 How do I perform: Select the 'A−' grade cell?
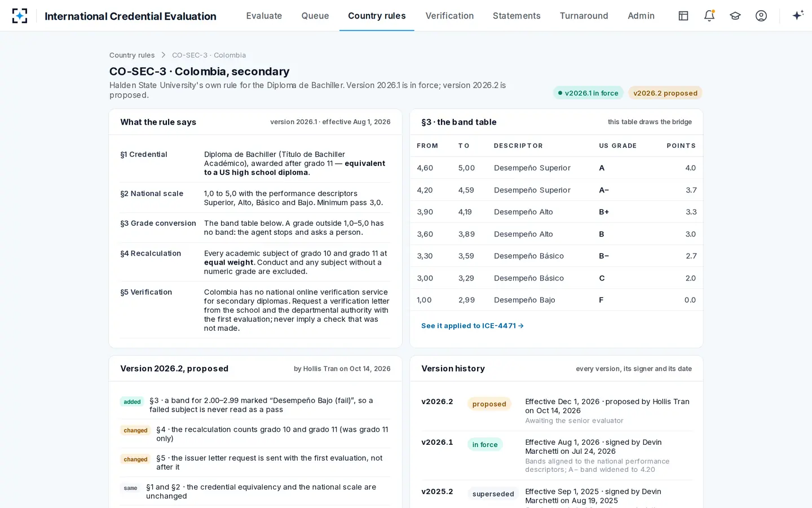[x=604, y=190]
